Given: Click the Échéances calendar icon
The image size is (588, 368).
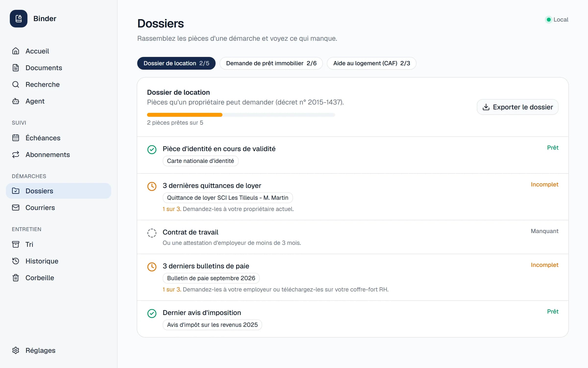Looking at the screenshot, I should click(x=16, y=138).
